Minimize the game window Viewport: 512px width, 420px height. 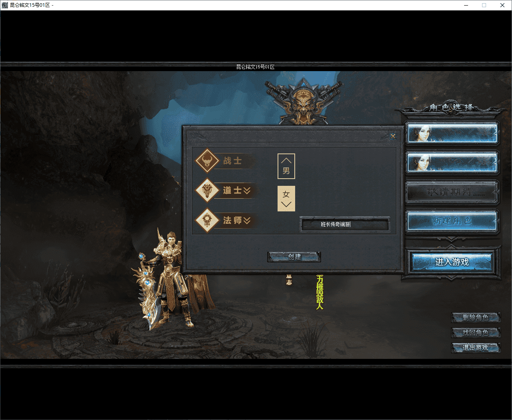466,5
